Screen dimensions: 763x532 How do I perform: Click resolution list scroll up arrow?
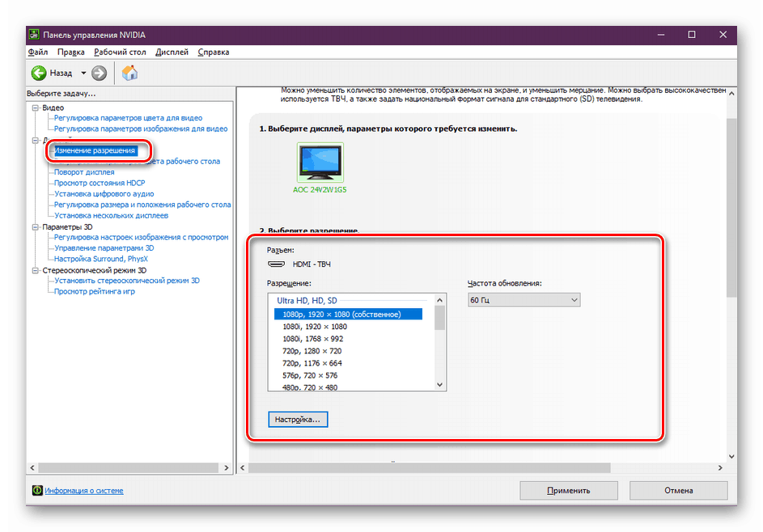440,300
